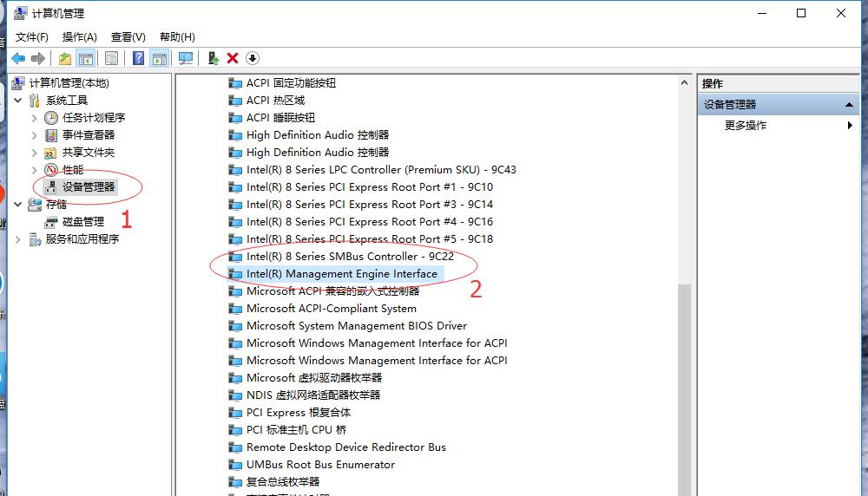Select Intel(R) Management Engine Interface device

[342, 274]
